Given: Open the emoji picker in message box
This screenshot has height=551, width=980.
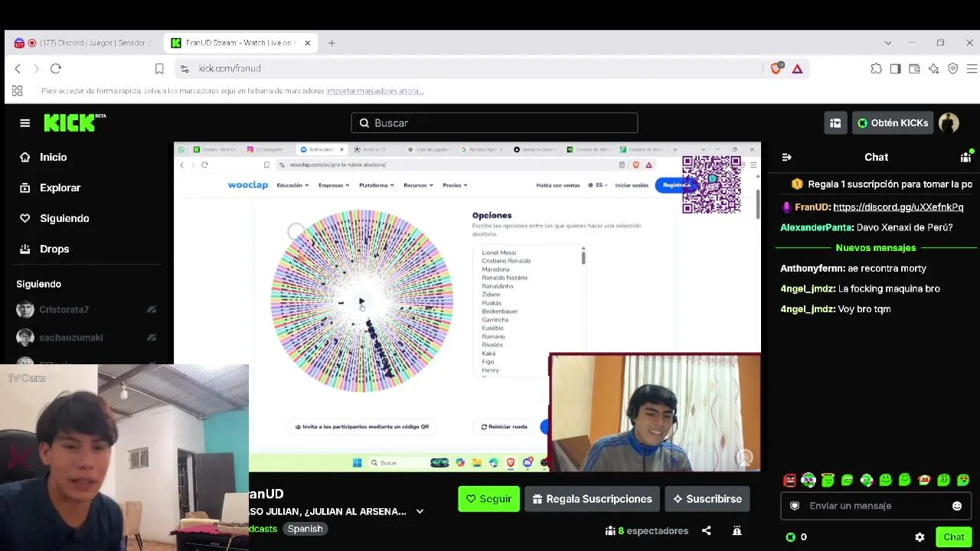Looking at the screenshot, I should click(x=956, y=506).
